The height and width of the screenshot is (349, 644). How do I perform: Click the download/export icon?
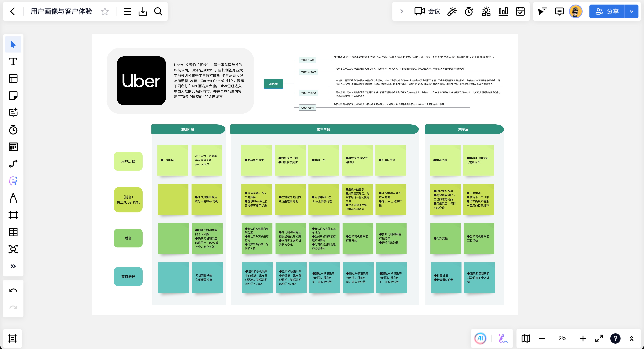[x=143, y=11]
